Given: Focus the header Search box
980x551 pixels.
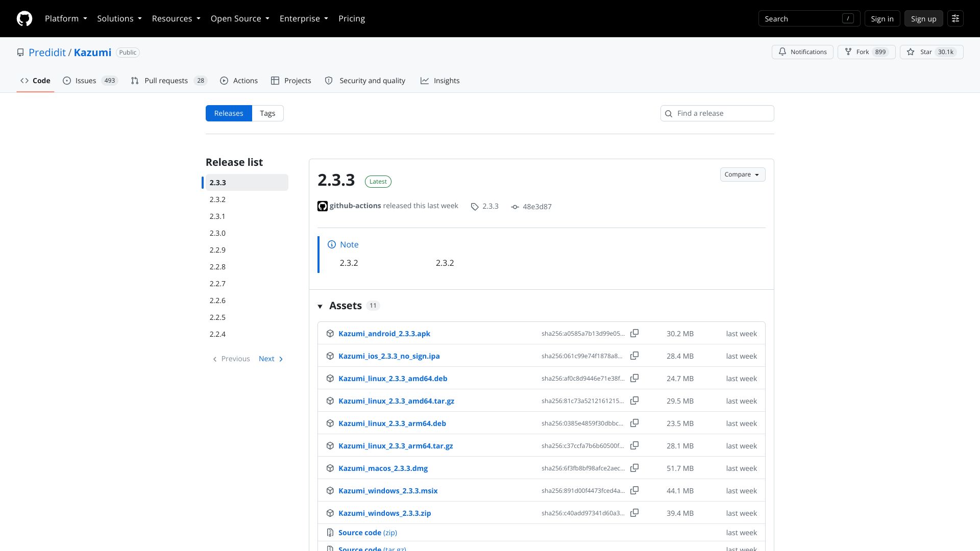Looking at the screenshot, I should click(x=809, y=18).
